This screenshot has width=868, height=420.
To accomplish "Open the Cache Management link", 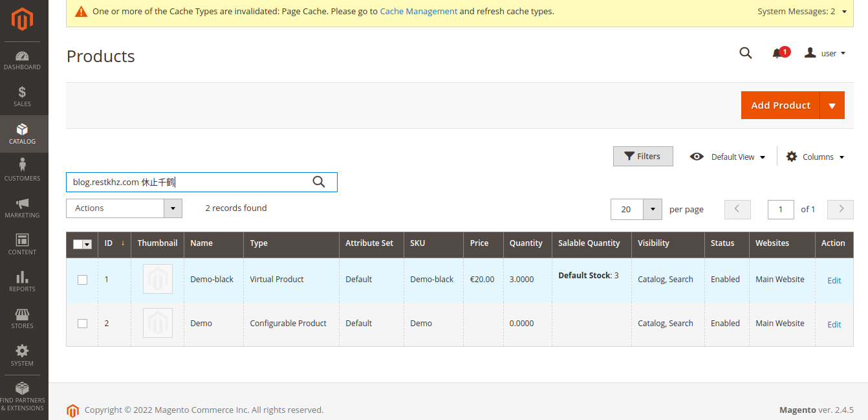I will (x=418, y=12).
